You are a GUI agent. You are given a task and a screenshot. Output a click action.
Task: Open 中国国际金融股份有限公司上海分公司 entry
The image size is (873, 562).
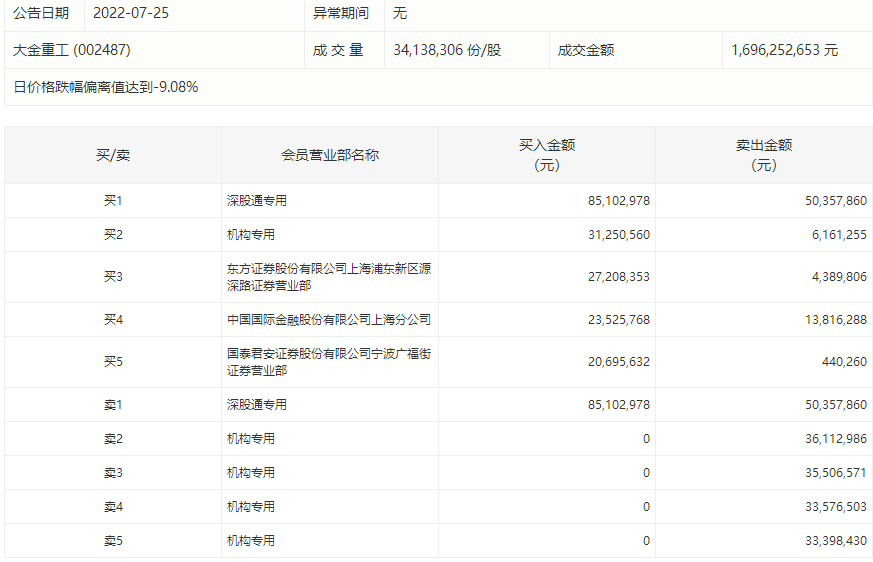(x=328, y=320)
